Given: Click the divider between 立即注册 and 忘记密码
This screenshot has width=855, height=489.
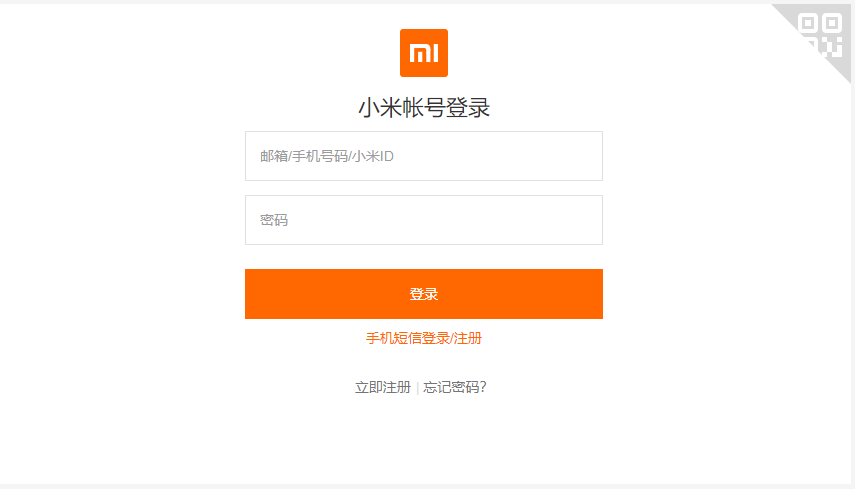Looking at the screenshot, I should 417,388.
